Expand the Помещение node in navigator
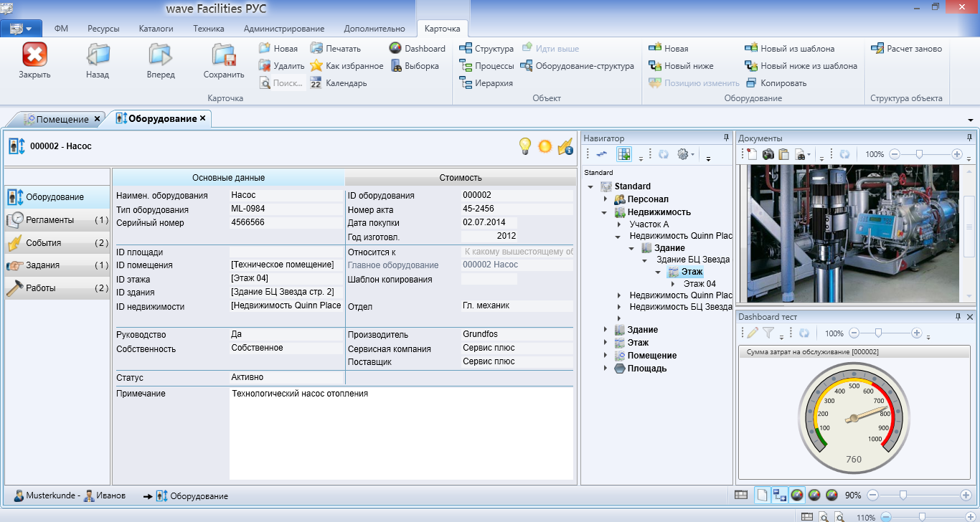 [605, 356]
